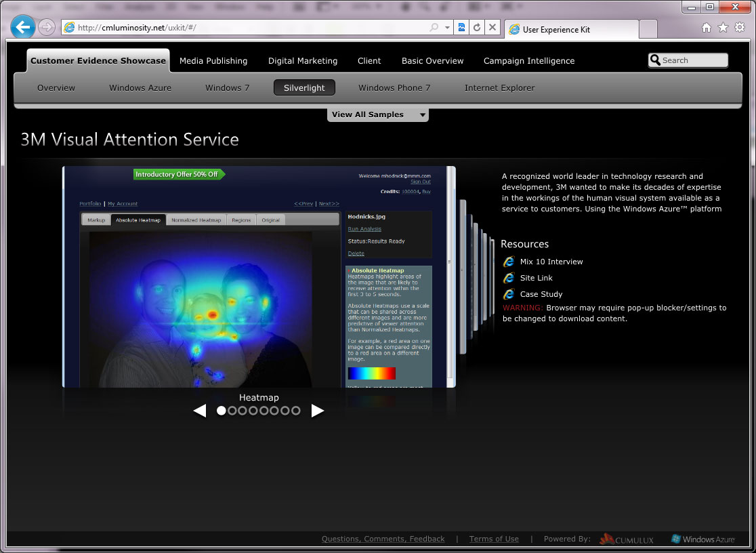Open the Campaign Intelligence tab
The height and width of the screenshot is (553, 756).
pos(529,61)
